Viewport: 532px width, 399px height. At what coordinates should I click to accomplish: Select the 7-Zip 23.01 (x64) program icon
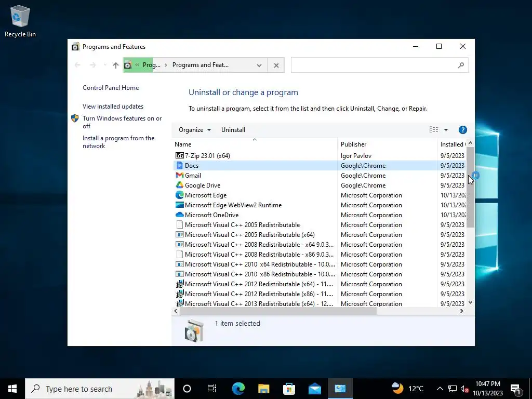tap(179, 155)
